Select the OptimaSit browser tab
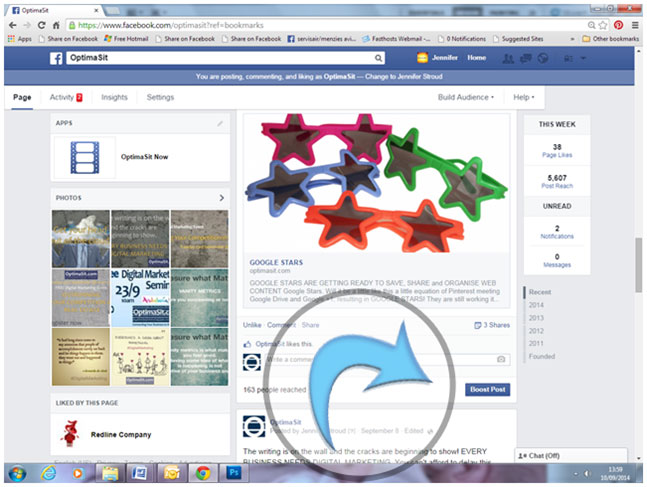This screenshot has height=487, width=647. [x=55, y=10]
